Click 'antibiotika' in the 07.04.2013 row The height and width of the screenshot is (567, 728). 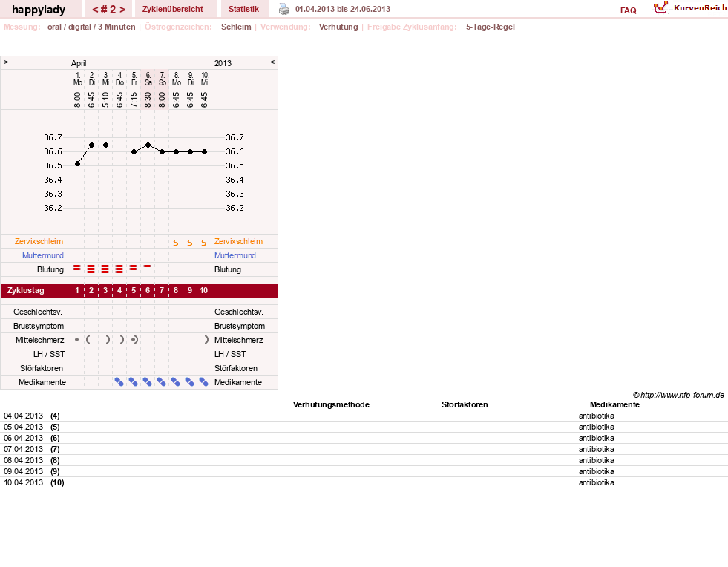[x=597, y=449]
